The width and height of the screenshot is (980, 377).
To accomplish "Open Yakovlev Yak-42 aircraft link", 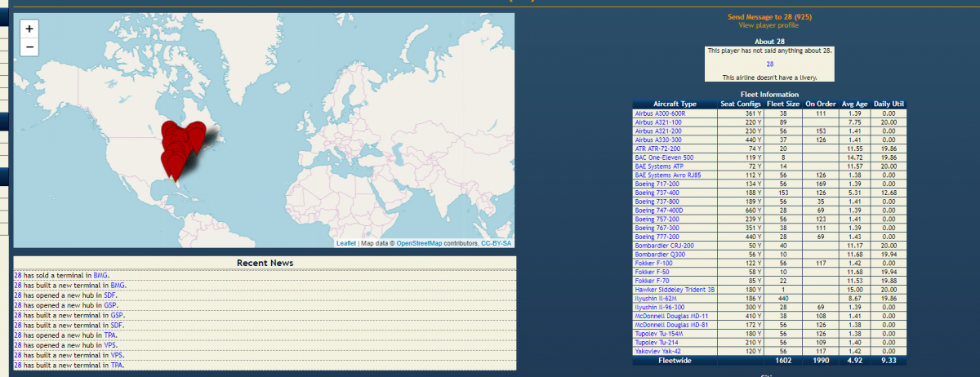I will pyautogui.click(x=657, y=352).
